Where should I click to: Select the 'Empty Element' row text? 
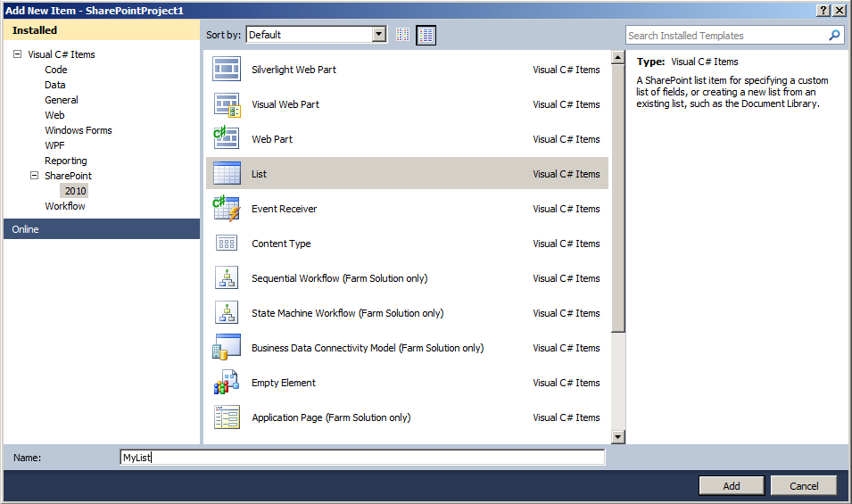click(x=283, y=383)
